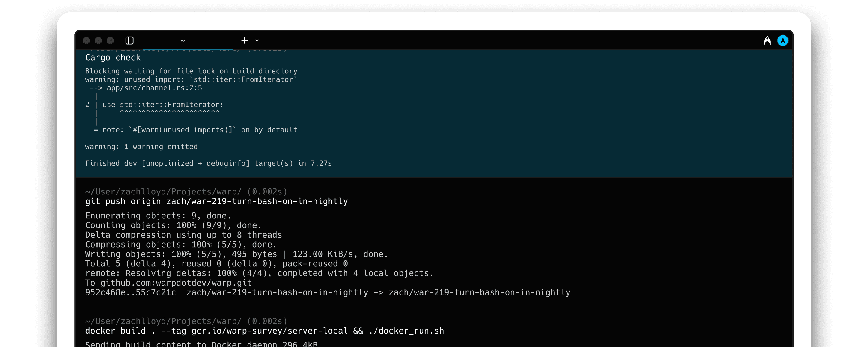The image size is (868, 347).
Task: Click 'Blocking waiting for file lock' line
Action: [x=191, y=71]
